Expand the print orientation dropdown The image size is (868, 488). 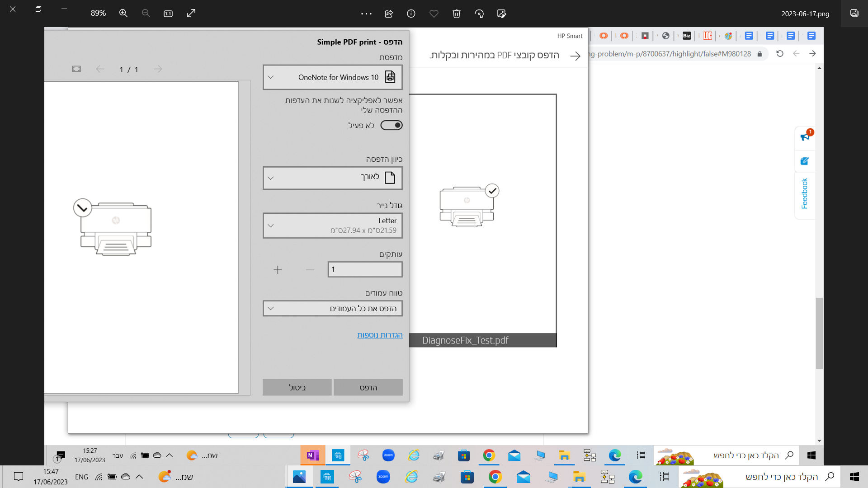point(333,178)
